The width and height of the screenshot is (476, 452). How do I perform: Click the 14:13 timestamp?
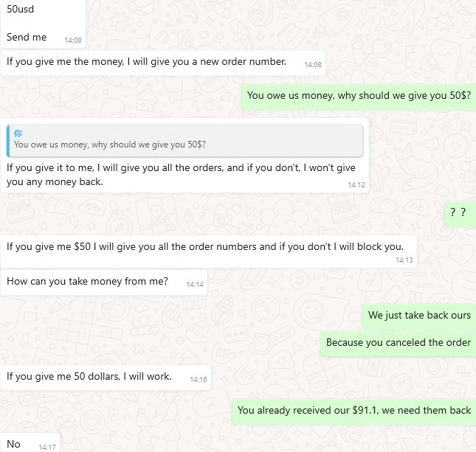404,260
